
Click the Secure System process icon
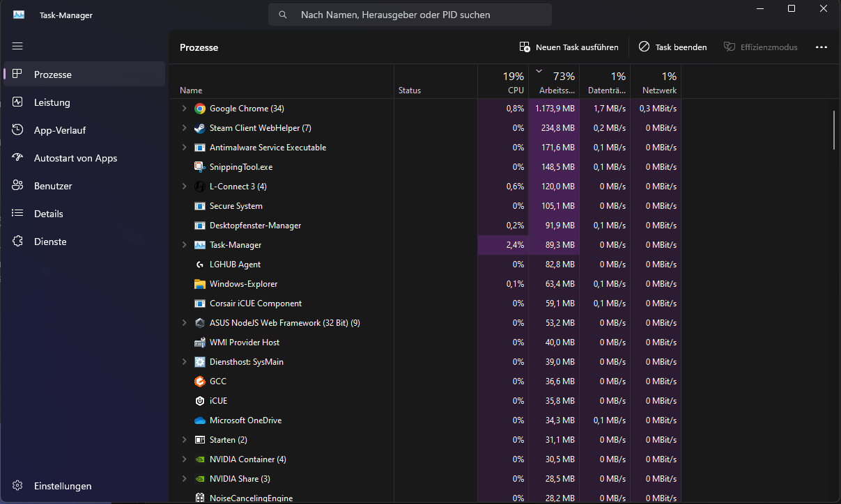200,206
